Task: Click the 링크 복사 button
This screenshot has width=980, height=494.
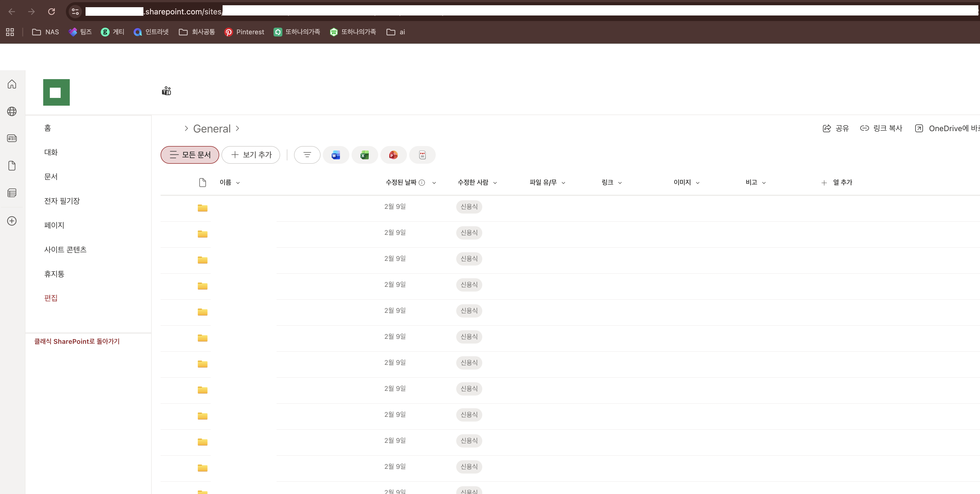Action: click(x=881, y=128)
